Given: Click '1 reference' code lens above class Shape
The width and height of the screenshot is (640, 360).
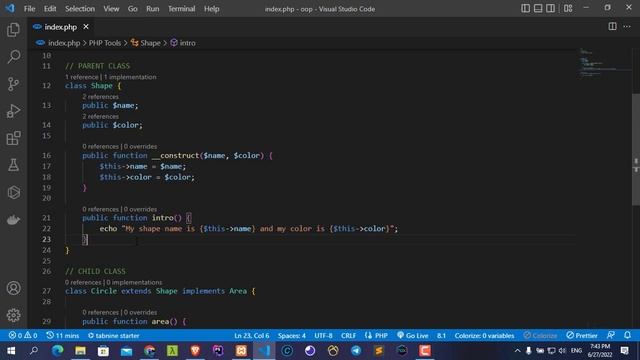Looking at the screenshot, I should (x=82, y=77).
